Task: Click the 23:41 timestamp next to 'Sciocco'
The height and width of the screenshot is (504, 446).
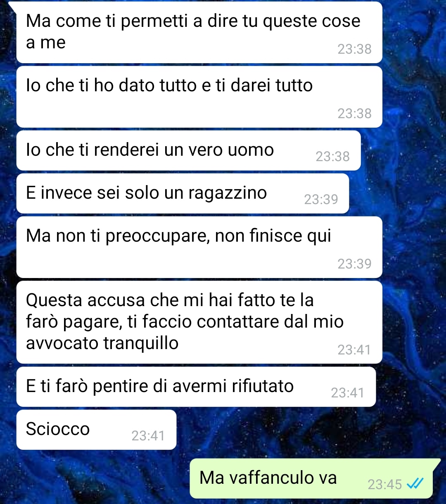Action: pos(148,435)
